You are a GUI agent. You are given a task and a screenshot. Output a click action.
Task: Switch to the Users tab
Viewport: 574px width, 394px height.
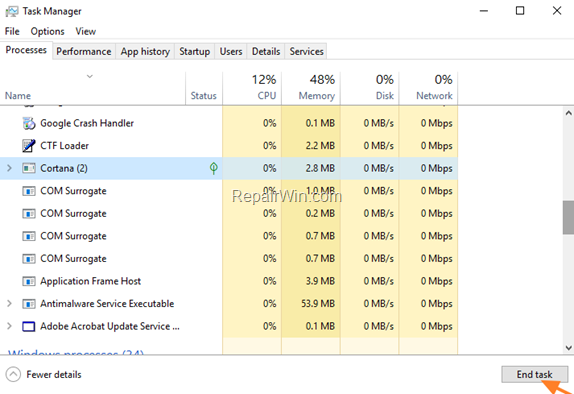coord(231,52)
